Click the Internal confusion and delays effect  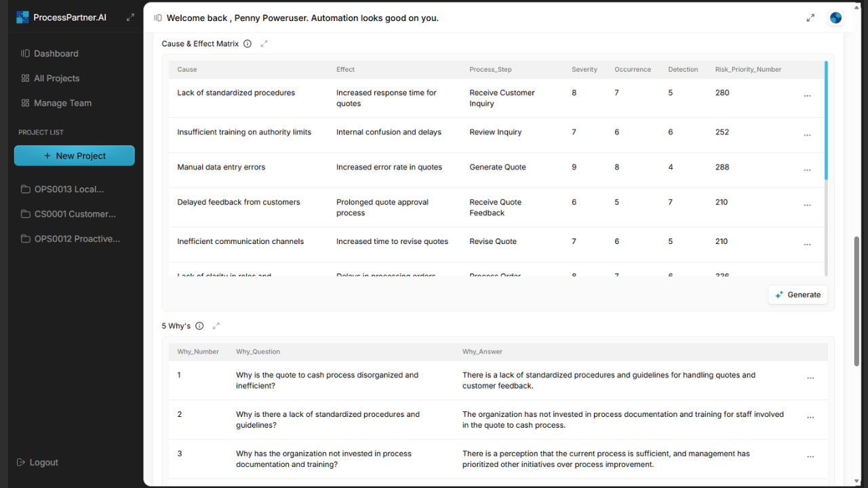click(x=389, y=132)
